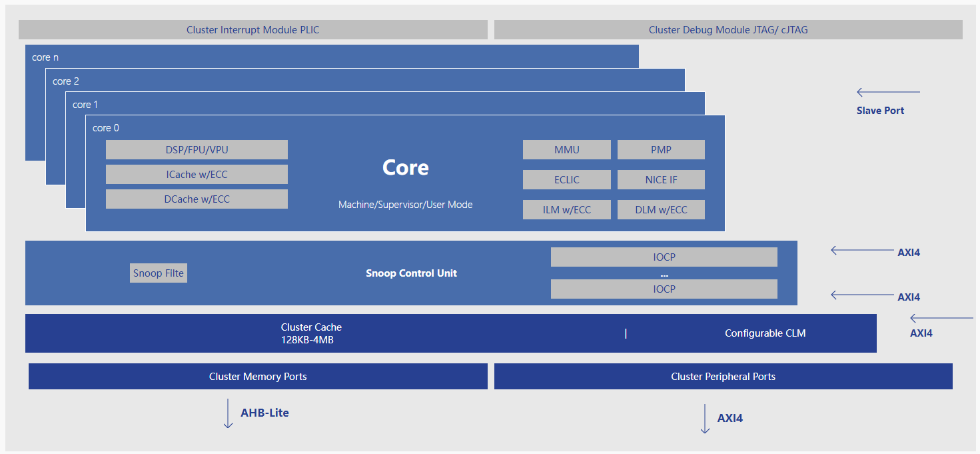The image size is (980, 454).
Task: Expand the core 1 layer
Action: point(85,105)
